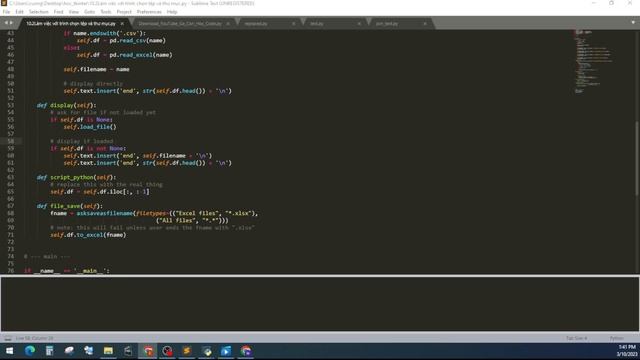Image resolution: width=640 pixels, height=360 pixels.
Task: Click the Line 58, Column status text
Action: 34,338
